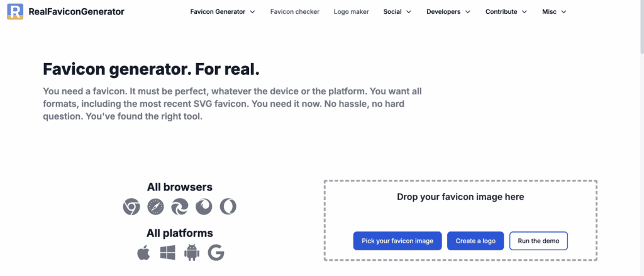Click the 'You need a favicon' intro paragraph
Image resolution: width=644 pixels, height=276 pixels.
232,104
